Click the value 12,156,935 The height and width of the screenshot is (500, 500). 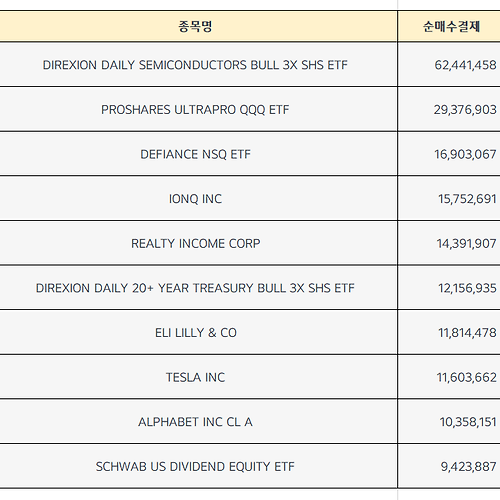click(x=467, y=288)
